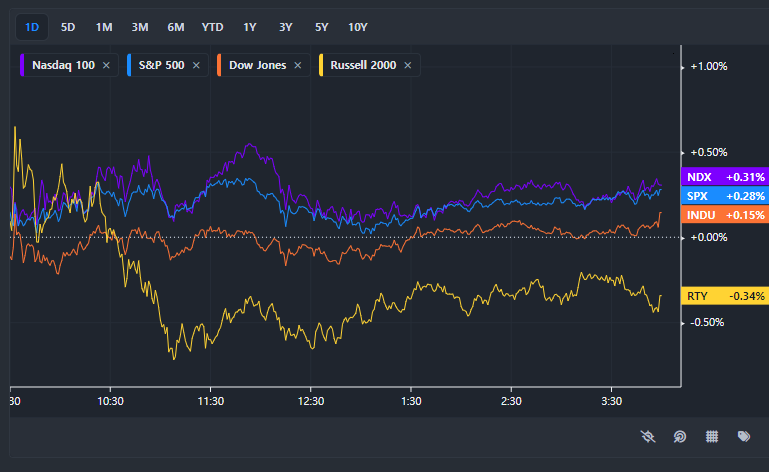Select the 1D time range
This screenshot has height=472, width=769.
(32, 27)
